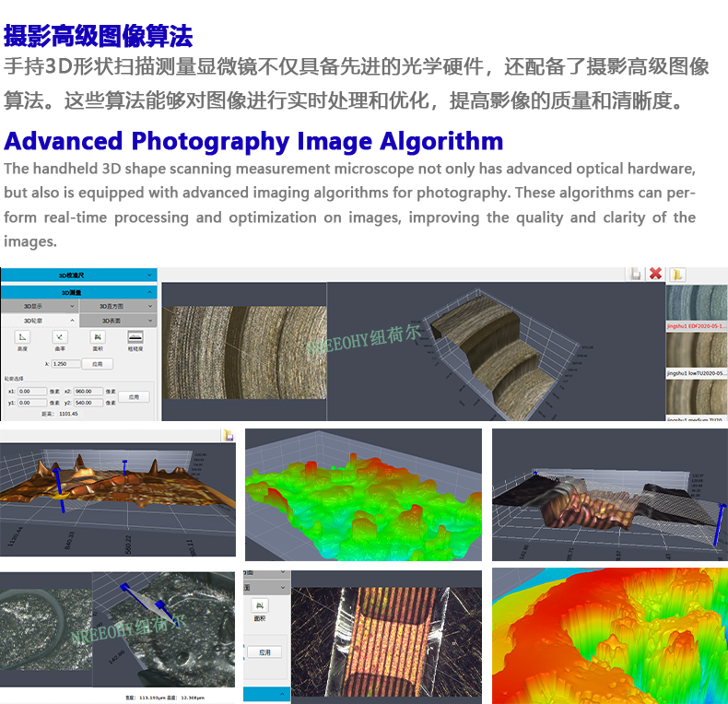Click the 3D stepped staircase model view

click(496, 351)
